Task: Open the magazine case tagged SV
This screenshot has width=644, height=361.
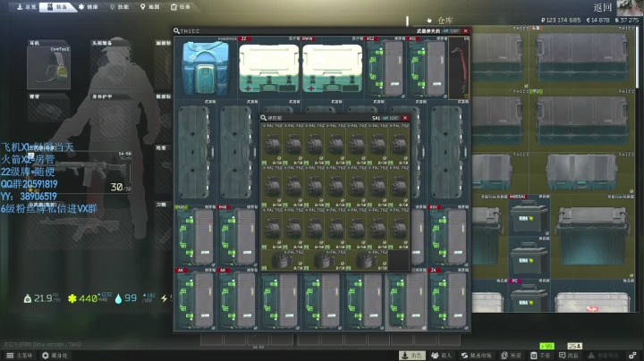Action: click(x=448, y=236)
